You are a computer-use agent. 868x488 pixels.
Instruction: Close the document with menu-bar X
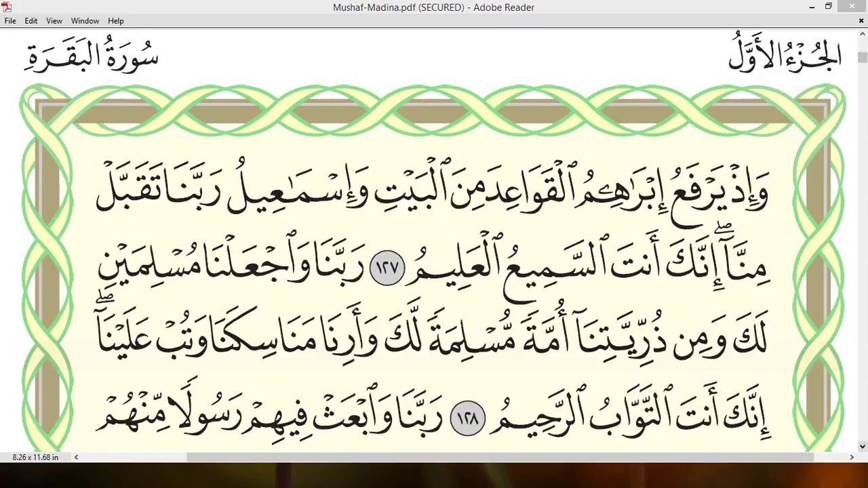point(861,21)
